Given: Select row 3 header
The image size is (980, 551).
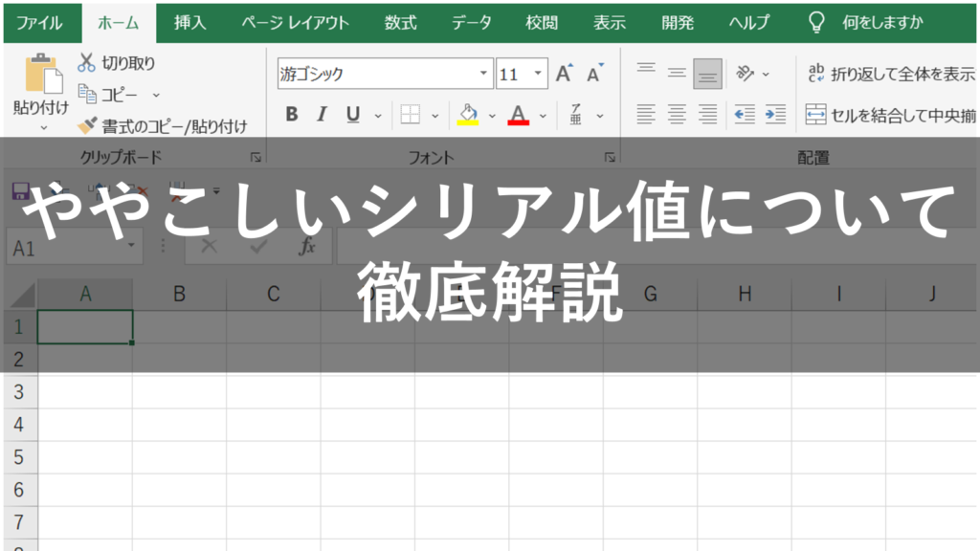Looking at the screenshot, I should tap(19, 392).
